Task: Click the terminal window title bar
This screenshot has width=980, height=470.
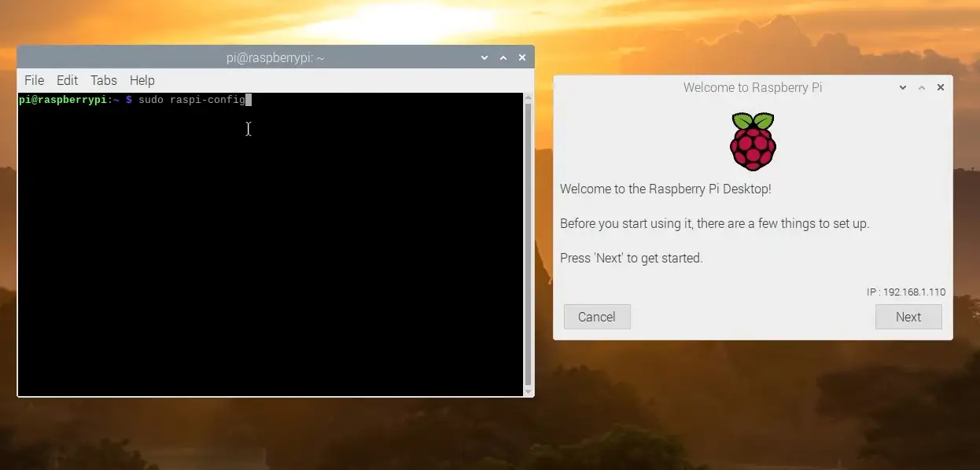Action: tap(275, 57)
